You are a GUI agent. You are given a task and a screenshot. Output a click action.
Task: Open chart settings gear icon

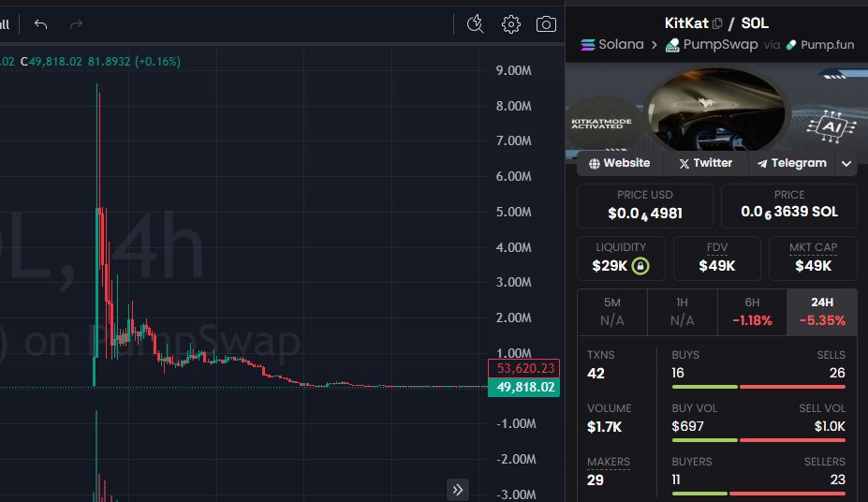[x=511, y=24]
